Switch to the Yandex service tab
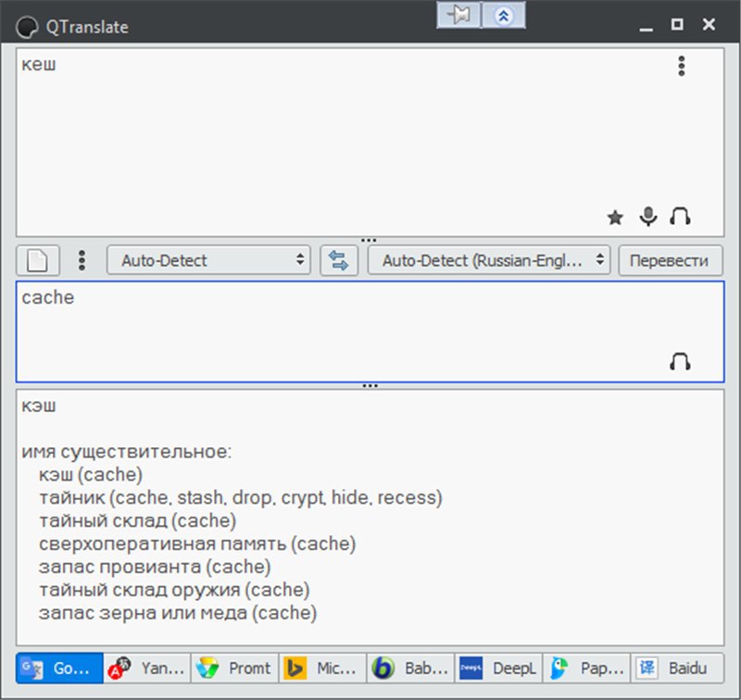 click(147, 668)
